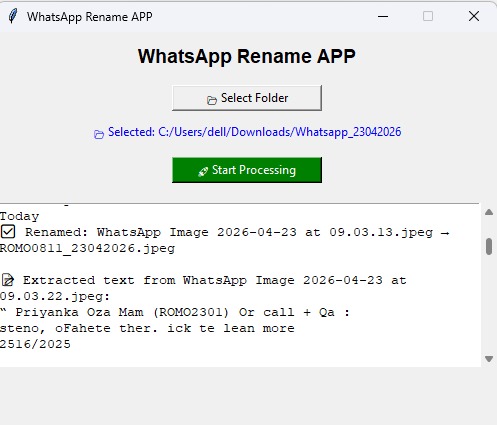Click the 'Today' line in the log
Screen dimensions: 497x425
click(x=19, y=216)
